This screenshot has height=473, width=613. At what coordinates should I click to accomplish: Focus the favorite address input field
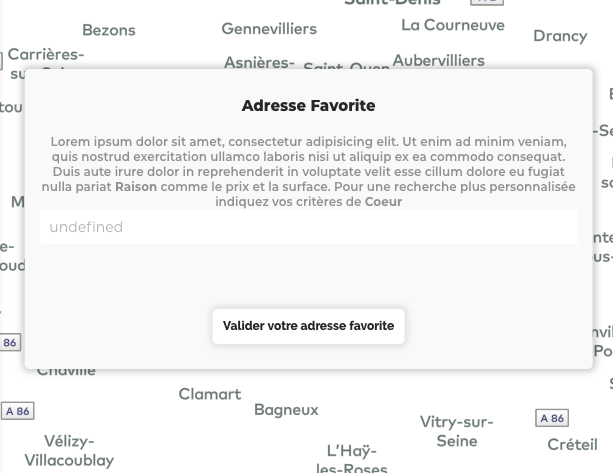click(308, 227)
